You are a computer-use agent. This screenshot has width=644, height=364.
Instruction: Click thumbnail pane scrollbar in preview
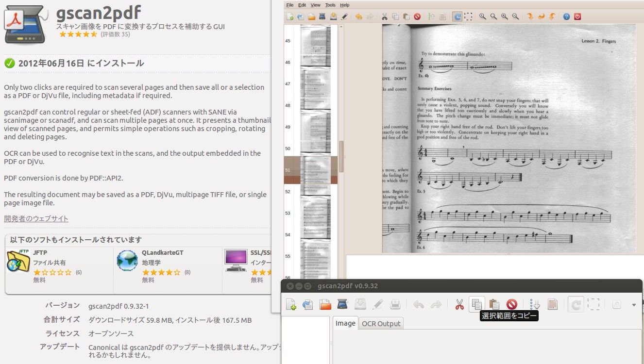tap(341, 156)
